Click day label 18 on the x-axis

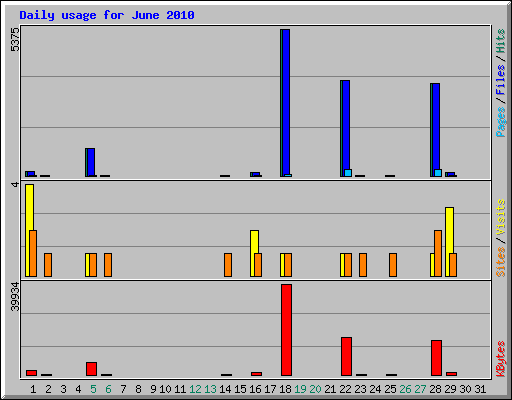coord(285,389)
